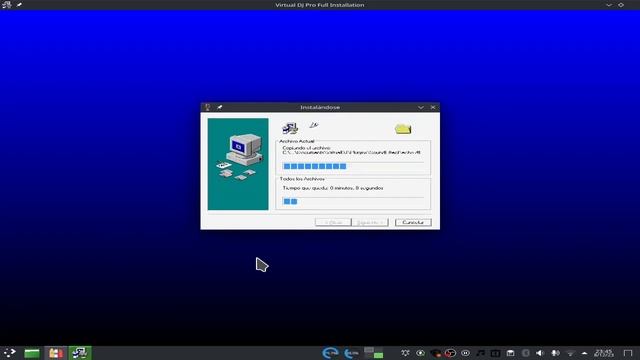
Task: Click the flying document icon in installer
Action: click(313, 125)
